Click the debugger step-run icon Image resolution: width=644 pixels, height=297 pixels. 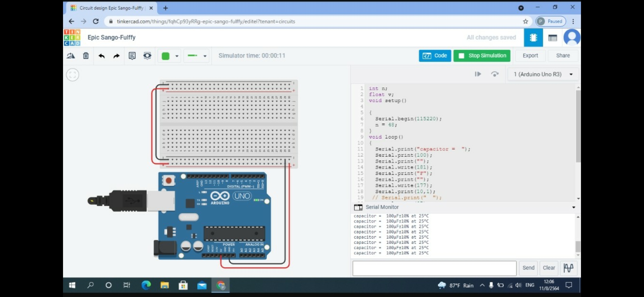[478, 74]
